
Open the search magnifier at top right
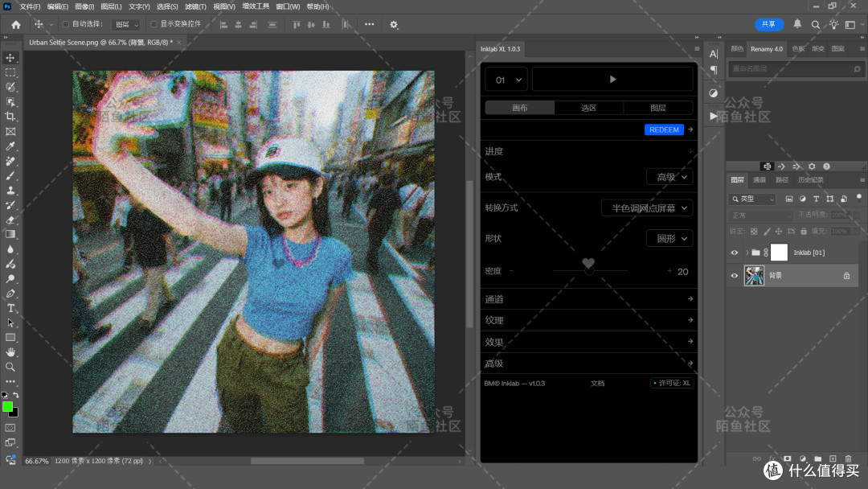816,24
